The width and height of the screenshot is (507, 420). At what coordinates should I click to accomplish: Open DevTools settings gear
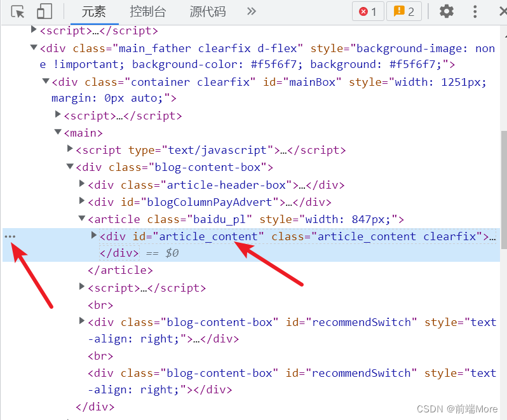(x=447, y=11)
